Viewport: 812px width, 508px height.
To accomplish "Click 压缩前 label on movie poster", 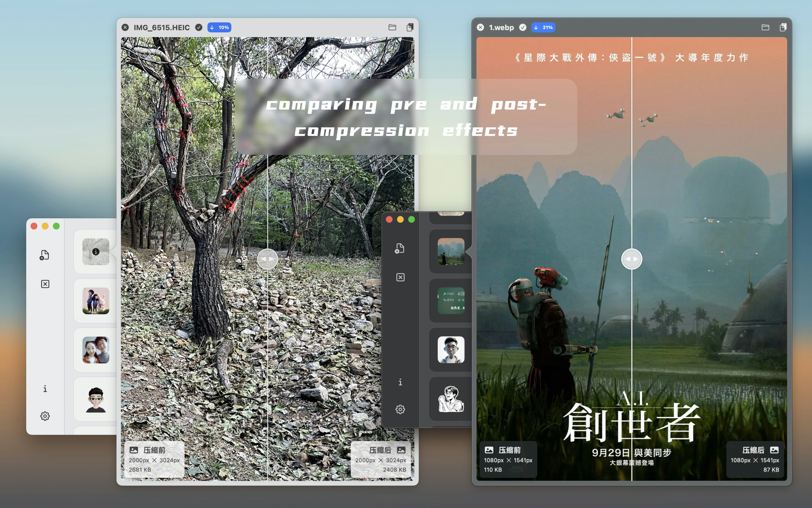I will pyautogui.click(x=510, y=450).
